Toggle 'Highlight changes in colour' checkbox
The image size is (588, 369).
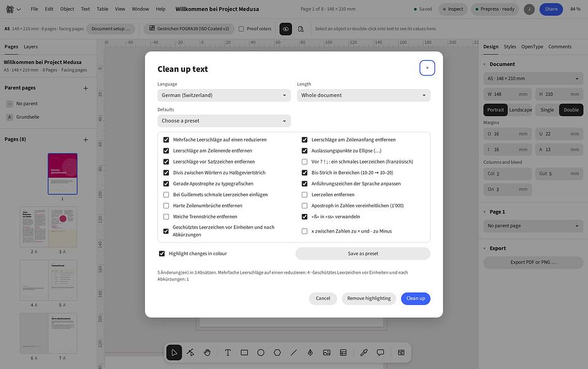[x=162, y=254]
